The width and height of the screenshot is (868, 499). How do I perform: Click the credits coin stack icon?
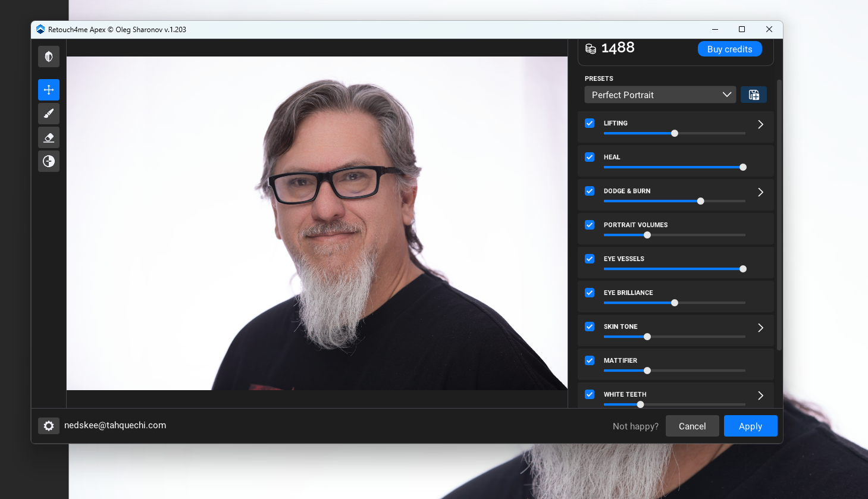click(591, 49)
